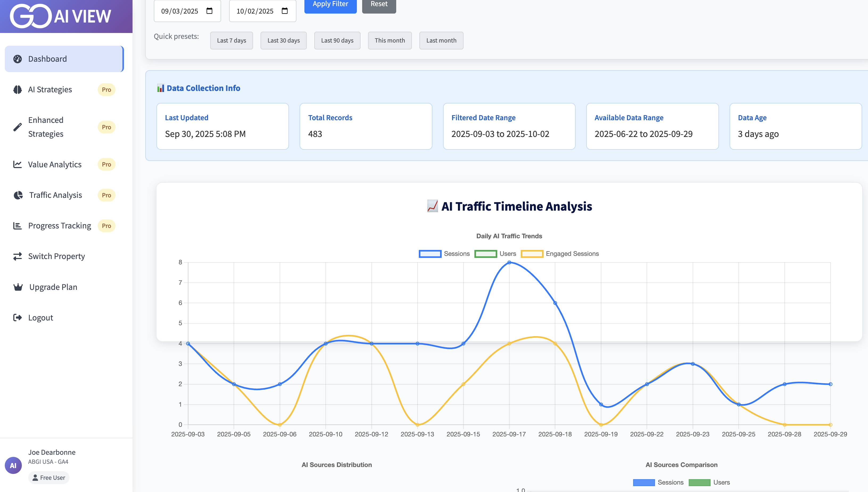Click the AI Strategies brain icon
Image resolution: width=868 pixels, height=492 pixels.
pos(18,90)
